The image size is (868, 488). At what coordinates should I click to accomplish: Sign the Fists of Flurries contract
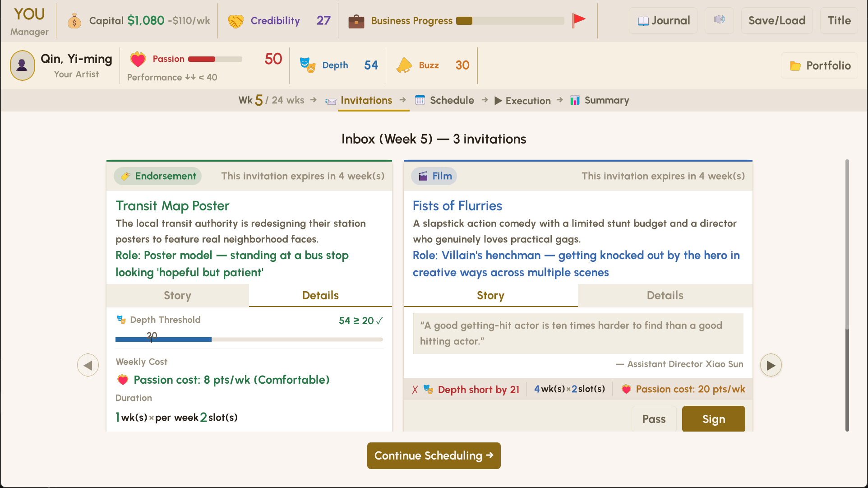click(713, 419)
